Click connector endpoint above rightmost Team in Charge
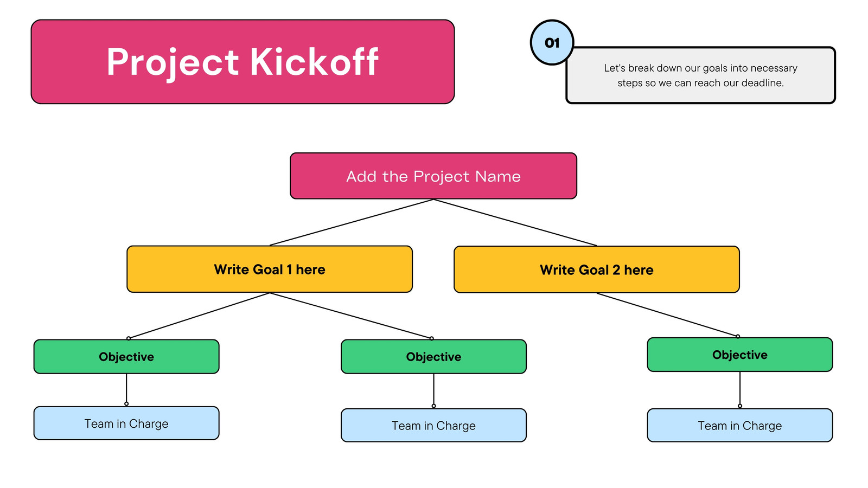 pyautogui.click(x=740, y=406)
